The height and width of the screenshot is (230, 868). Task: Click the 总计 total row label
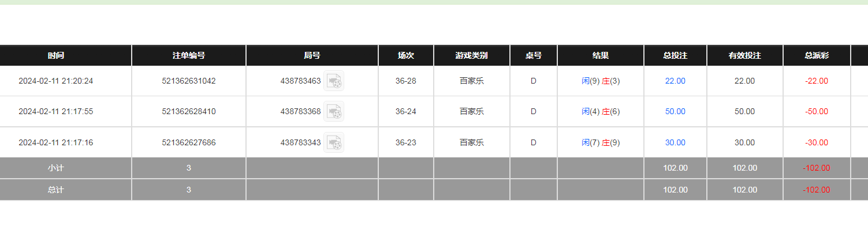pos(56,190)
